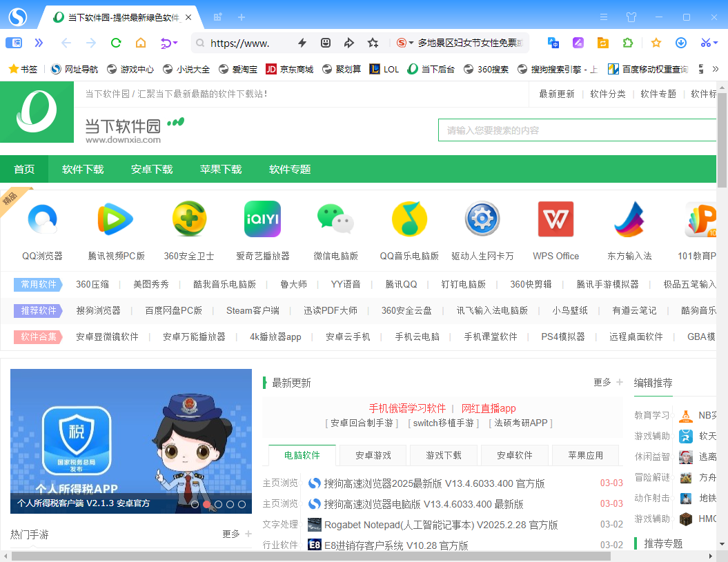Open WPS Office app icon
Viewport: 728px width, 562px height.
pyautogui.click(x=555, y=219)
